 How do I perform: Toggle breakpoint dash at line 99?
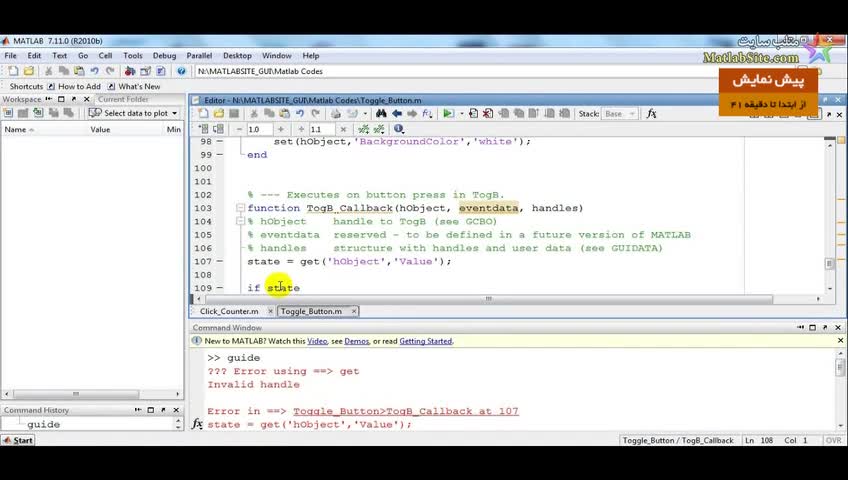click(x=220, y=155)
